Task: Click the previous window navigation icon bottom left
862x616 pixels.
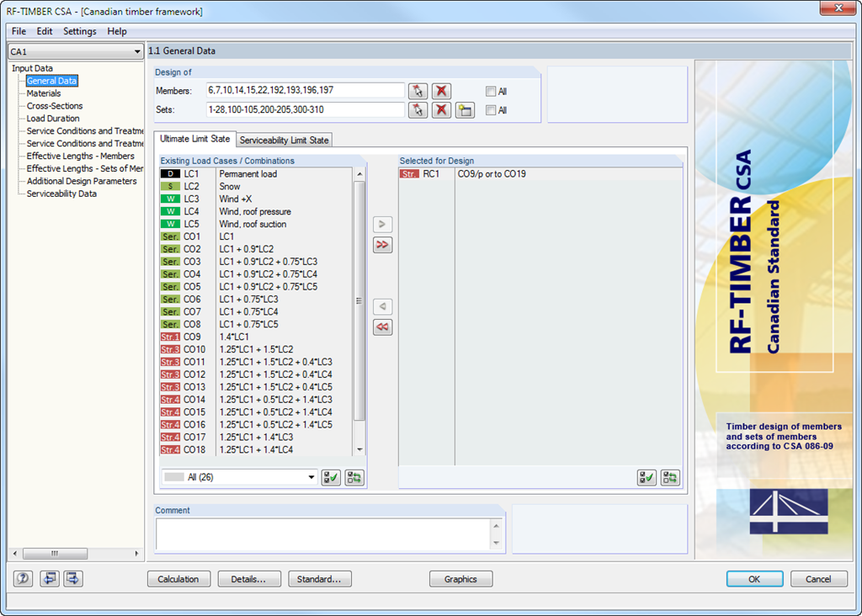Action: click(49, 578)
